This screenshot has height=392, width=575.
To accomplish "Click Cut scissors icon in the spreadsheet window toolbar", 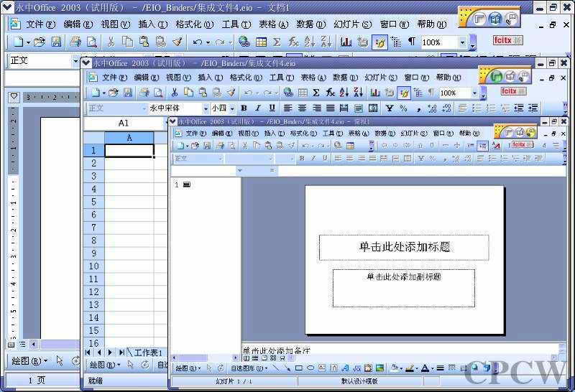I will click(x=174, y=93).
